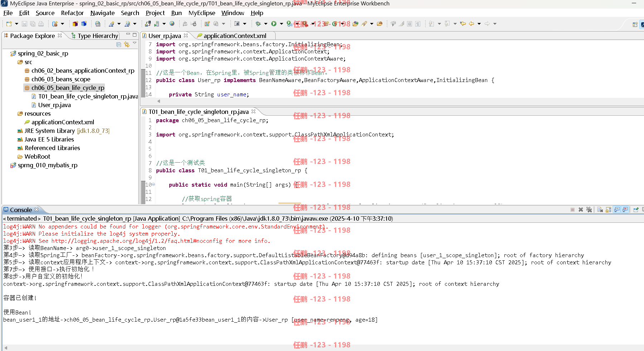Toggle Show Console on standard error change
This screenshot has width=644, height=351.
[x=625, y=210]
